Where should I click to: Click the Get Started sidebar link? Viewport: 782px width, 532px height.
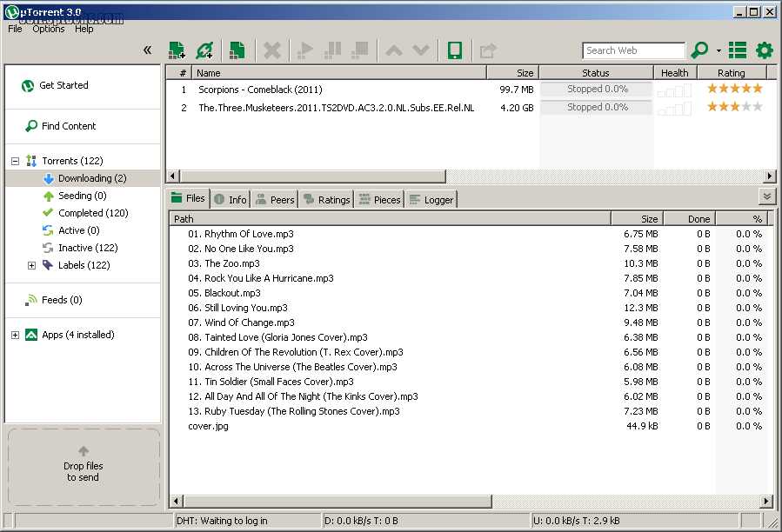[64, 85]
